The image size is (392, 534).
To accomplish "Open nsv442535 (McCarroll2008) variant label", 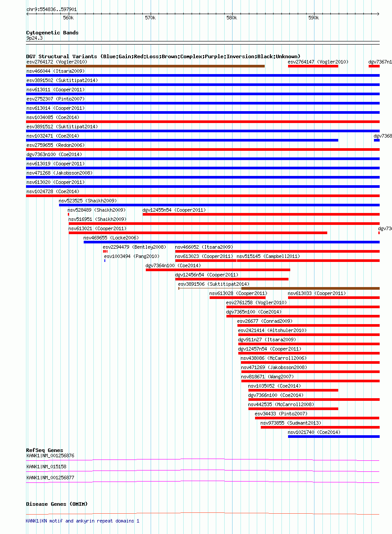I will (x=281, y=404).
